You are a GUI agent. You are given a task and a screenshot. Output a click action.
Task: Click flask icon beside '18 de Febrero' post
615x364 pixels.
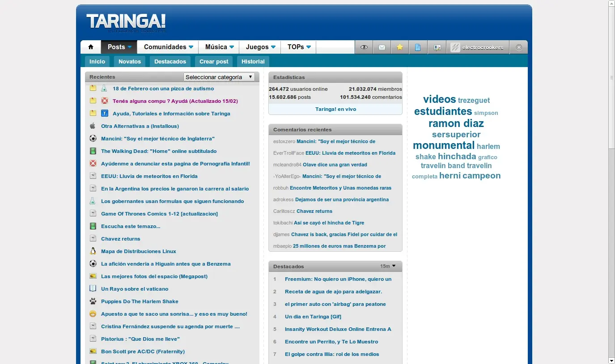(x=105, y=89)
